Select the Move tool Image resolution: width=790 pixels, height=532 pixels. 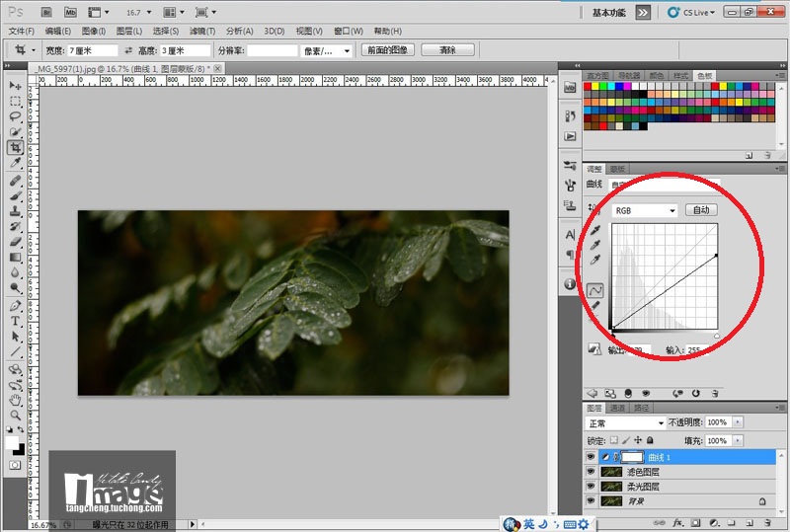pos(16,87)
